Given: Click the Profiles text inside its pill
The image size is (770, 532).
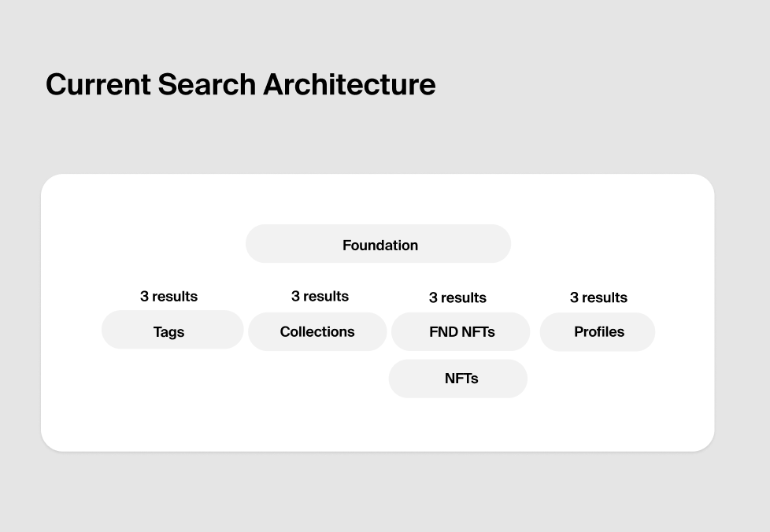Looking at the screenshot, I should [x=599, y=332].
